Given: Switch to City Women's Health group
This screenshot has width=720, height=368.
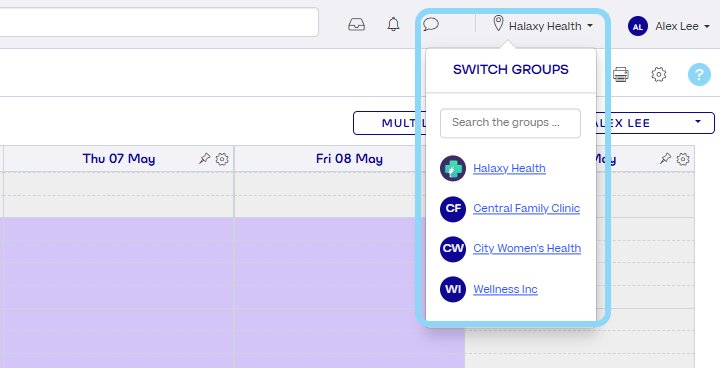Looking at the screenshot, I should point(527,249).
